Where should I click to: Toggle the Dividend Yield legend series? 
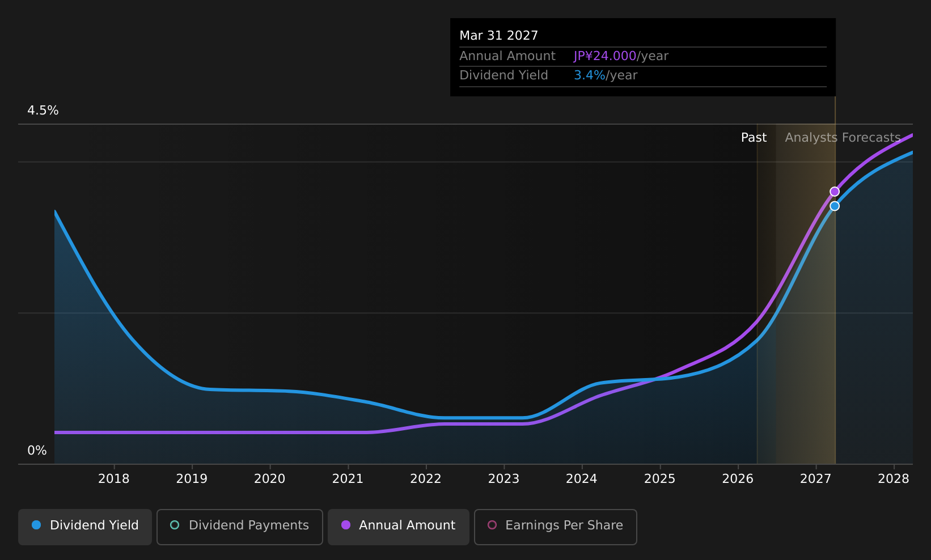click(x=85, y=527)
